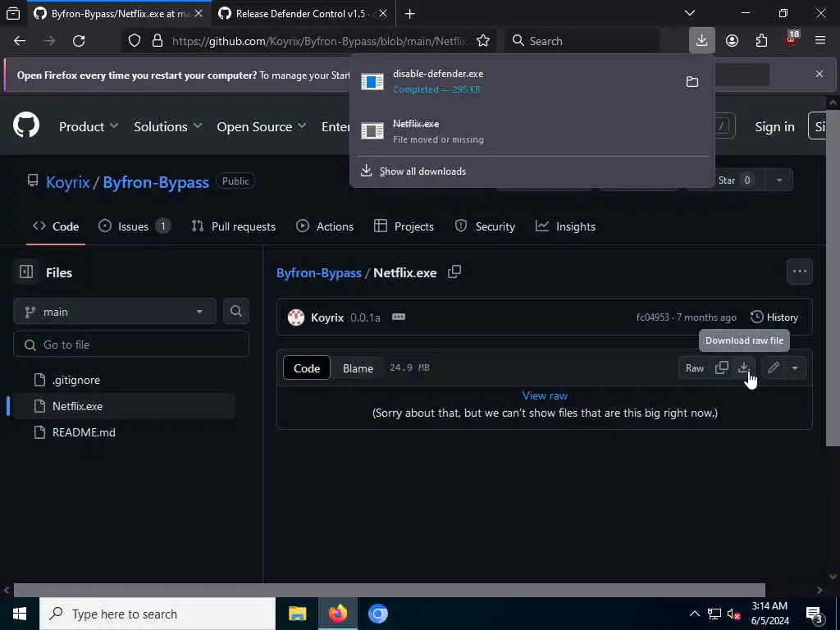Expand the Product navigation menu
840x630 pixels.
[89, 126]
